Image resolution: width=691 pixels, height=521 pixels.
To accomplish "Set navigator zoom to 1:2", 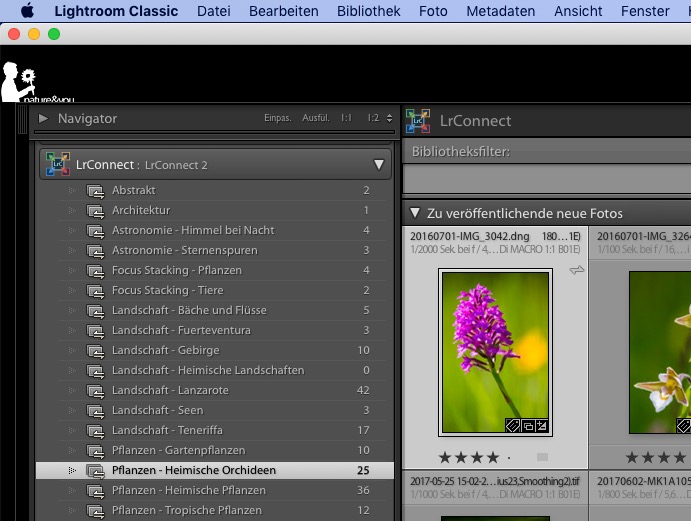I will pos(373,118).
